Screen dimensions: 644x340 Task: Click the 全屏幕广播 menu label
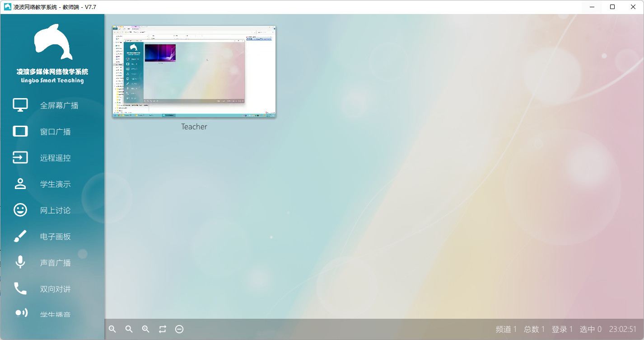[59, 105]
